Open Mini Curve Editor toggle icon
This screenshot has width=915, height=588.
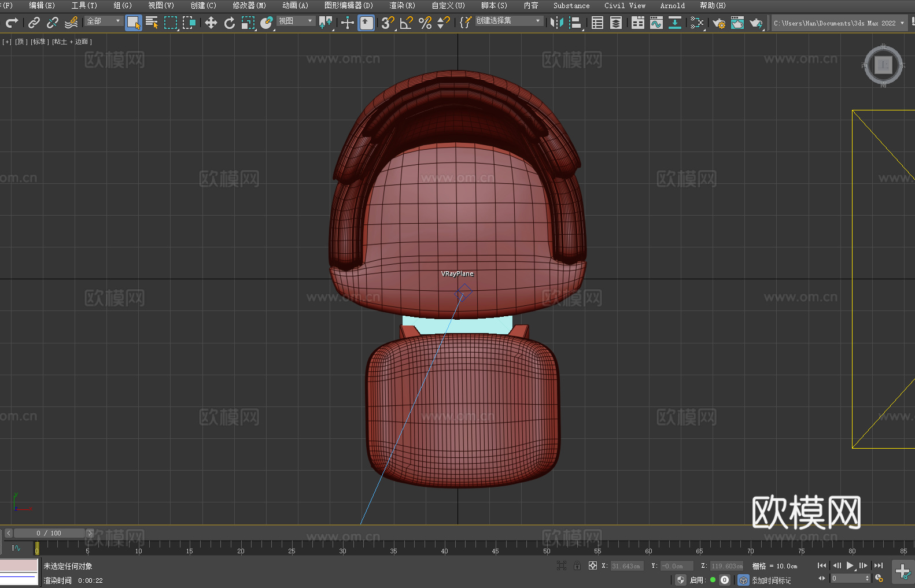(16, 548)
